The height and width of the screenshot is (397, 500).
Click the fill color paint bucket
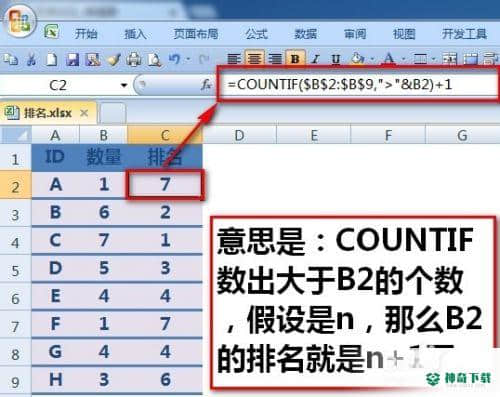pyautogui.click(x=357, y=59)
